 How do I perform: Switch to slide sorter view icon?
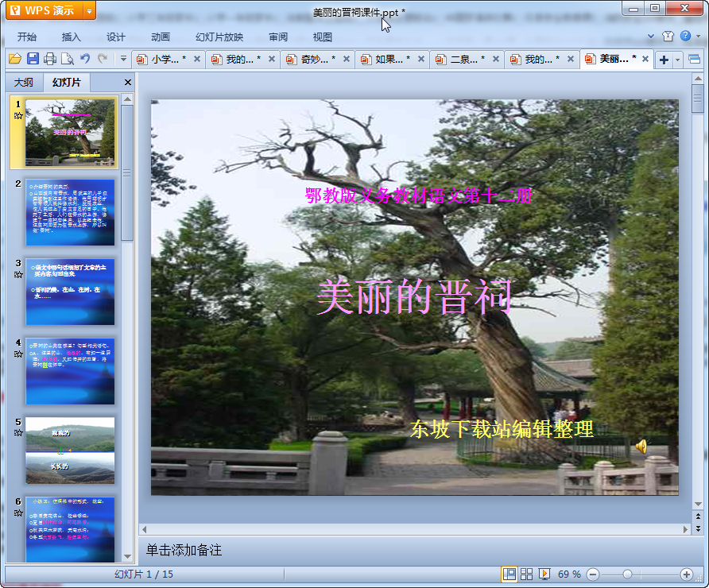(x=527, y=574)
